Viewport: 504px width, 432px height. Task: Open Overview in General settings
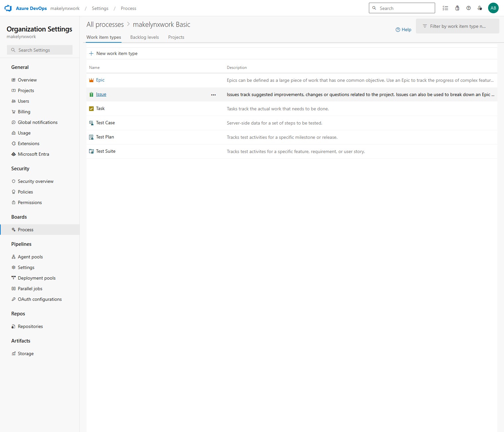[40, 80]
